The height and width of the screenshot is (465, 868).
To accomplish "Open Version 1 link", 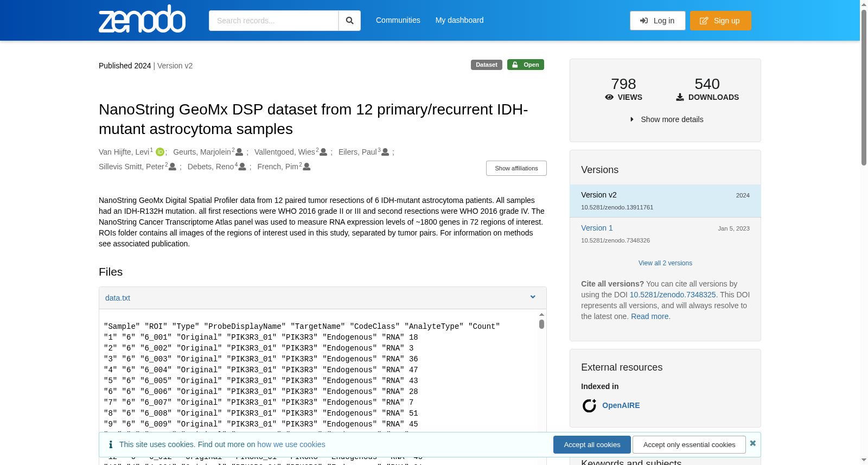I will click(x=597, y=228).
